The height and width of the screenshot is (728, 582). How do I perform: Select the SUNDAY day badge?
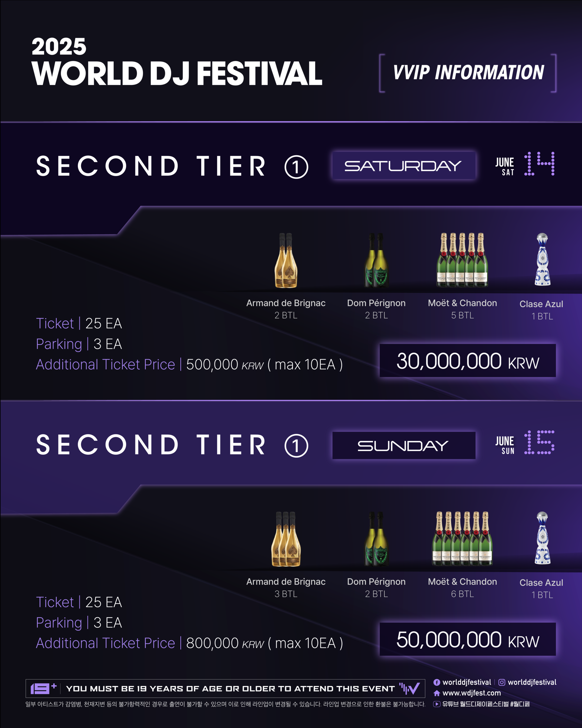(x=404, y=445)
